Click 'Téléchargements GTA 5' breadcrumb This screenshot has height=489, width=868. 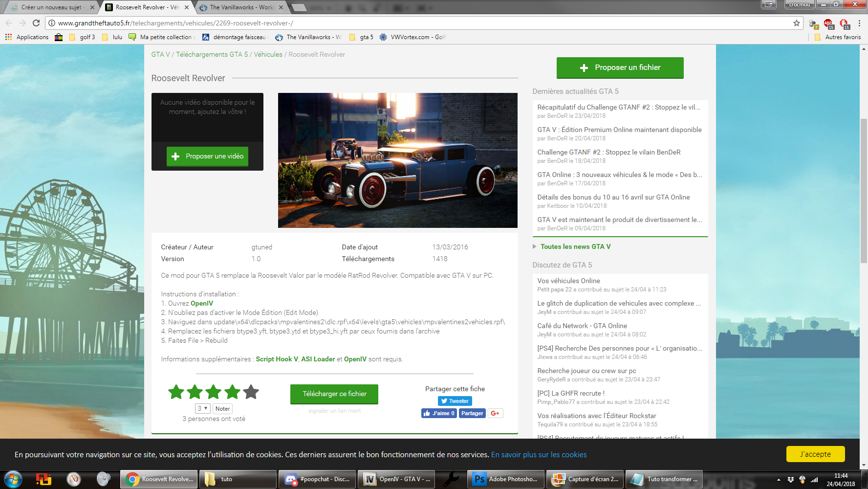point(212,54)
